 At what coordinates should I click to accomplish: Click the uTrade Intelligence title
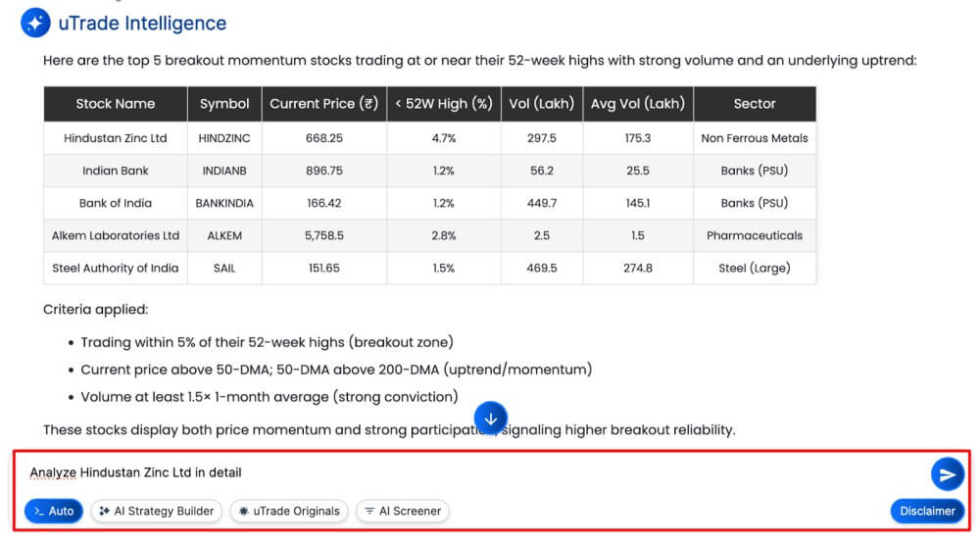(142, 24)
